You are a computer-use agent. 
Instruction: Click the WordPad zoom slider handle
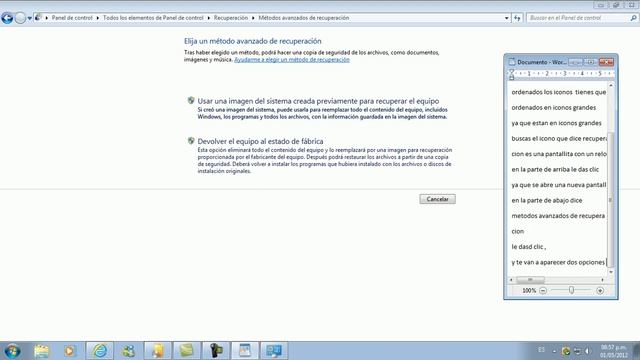point(571,290)
